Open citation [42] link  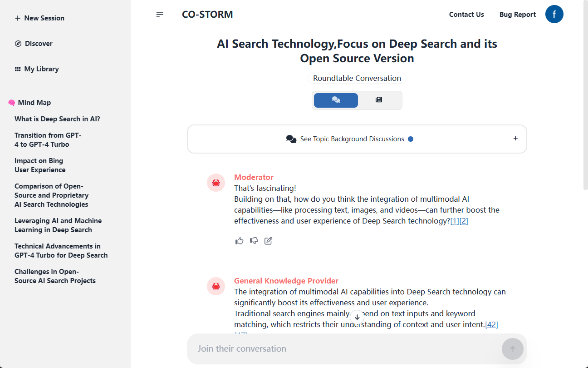[492, 324]
